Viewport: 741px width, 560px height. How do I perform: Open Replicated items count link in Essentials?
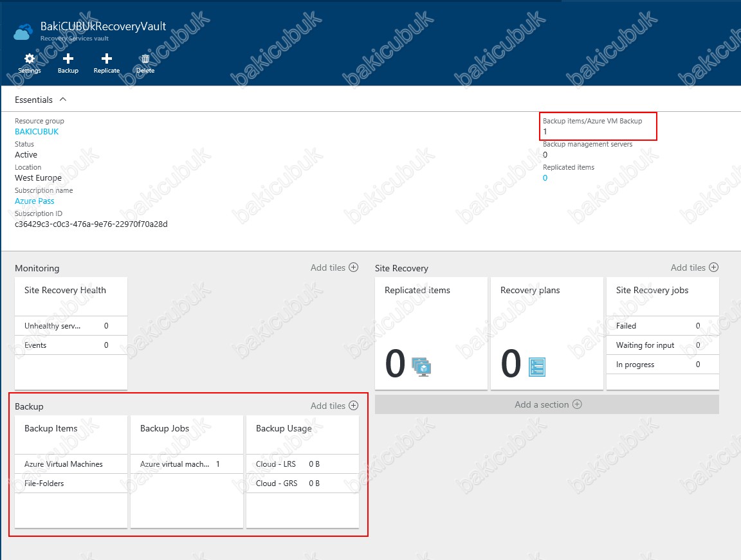[x=545, y=178]
